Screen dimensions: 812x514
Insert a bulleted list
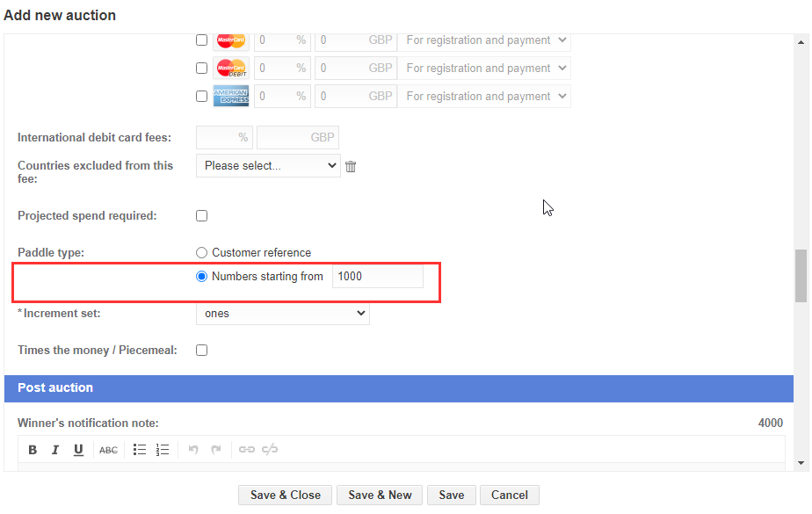(x=139, y=450)
